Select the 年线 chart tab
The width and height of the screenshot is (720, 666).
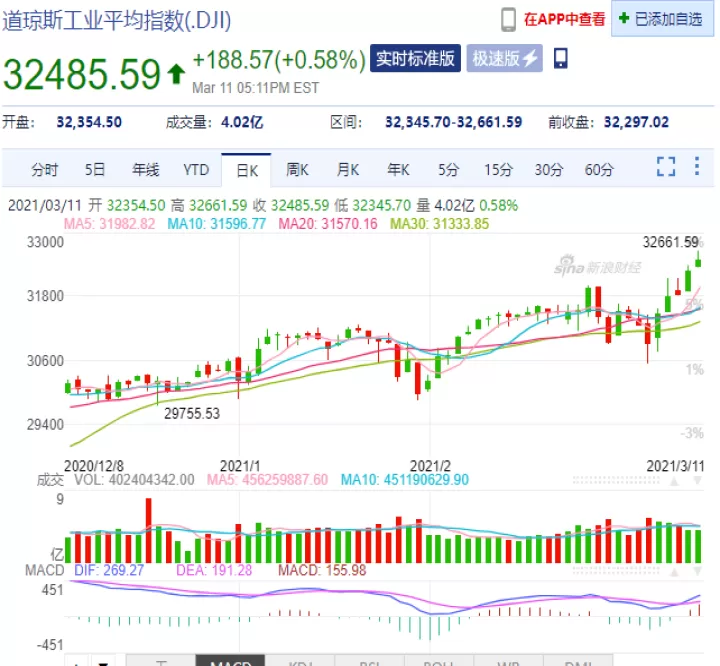pos(146,170)
